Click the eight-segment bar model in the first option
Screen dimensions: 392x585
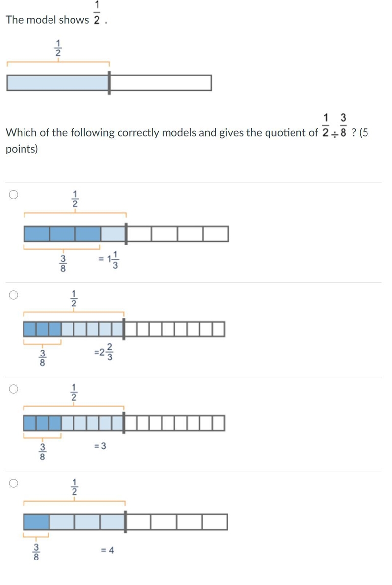(x=126, y=234)
